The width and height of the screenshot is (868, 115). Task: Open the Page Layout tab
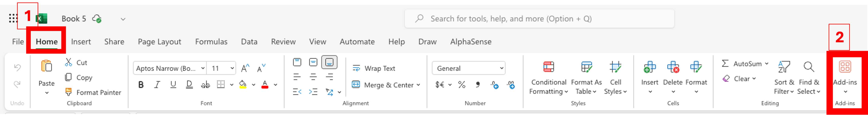click(159, 42)
